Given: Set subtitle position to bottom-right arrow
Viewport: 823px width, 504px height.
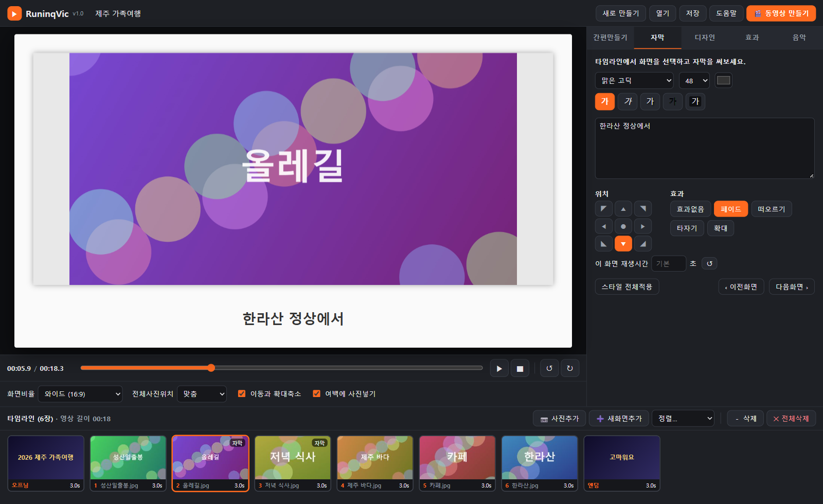Looking at the screenshot, I should (x=643, y=244).
